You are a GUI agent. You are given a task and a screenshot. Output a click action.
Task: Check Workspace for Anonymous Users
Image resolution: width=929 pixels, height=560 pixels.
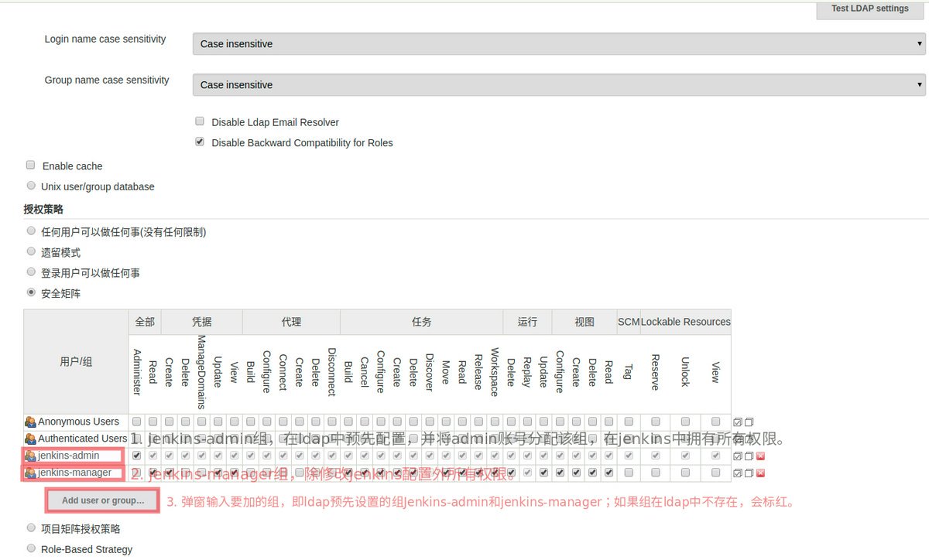click(x=494, y=422)
